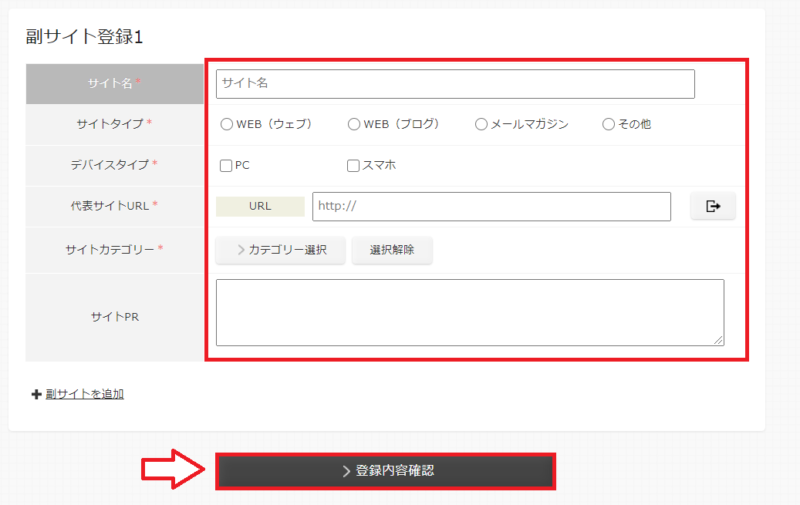Select the WEB（ウェブ） radio button
800x505 pixels.
coord(227,124)
